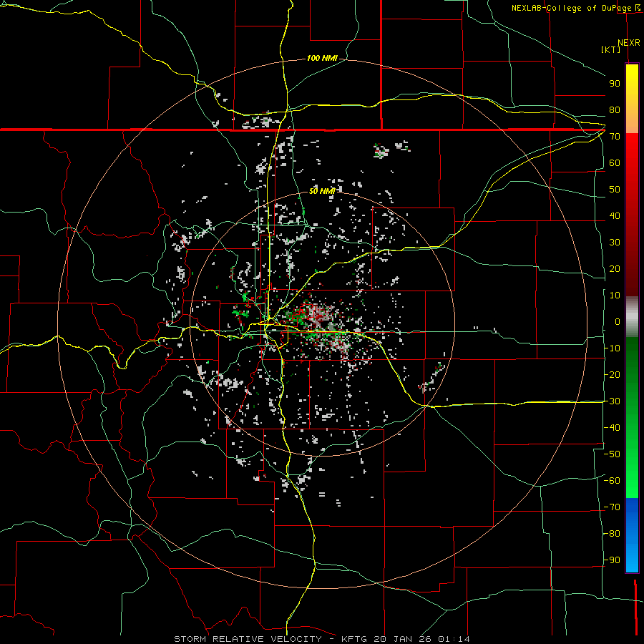644x644 pixels.
Task: Click the -80 value on the scale
Action: (612, 534)
